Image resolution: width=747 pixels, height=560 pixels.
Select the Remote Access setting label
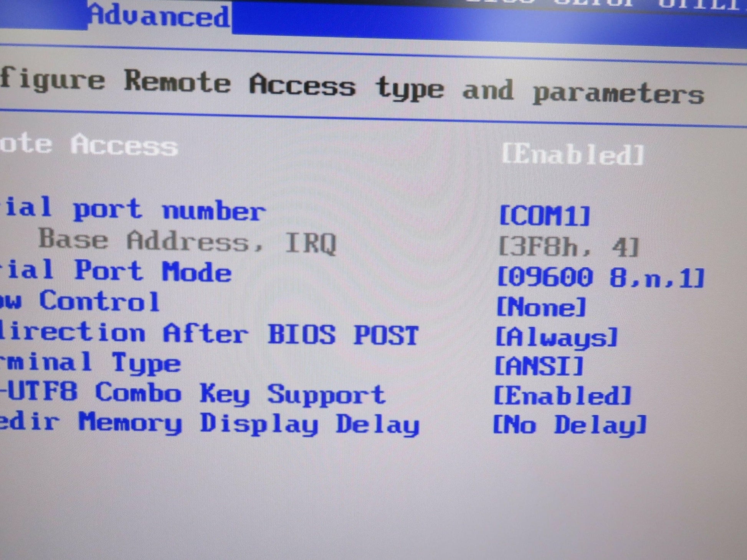(89, 145)
